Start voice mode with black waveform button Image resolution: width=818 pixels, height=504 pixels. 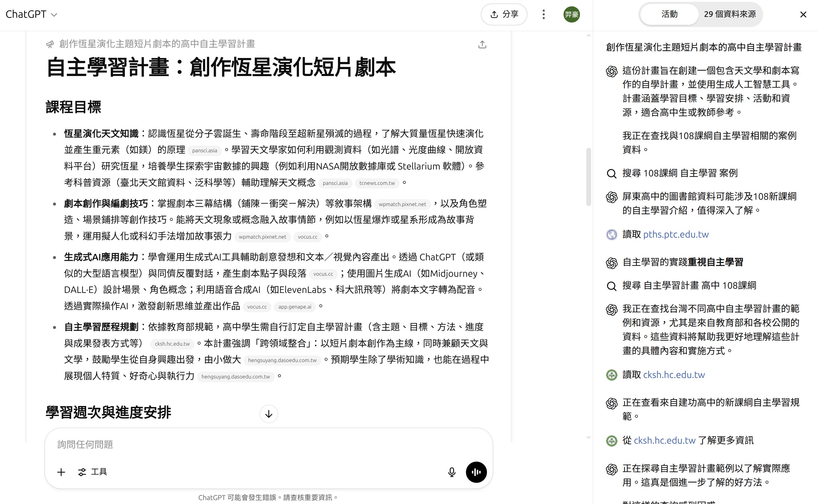pyautogui.click(x=476, y=472)
